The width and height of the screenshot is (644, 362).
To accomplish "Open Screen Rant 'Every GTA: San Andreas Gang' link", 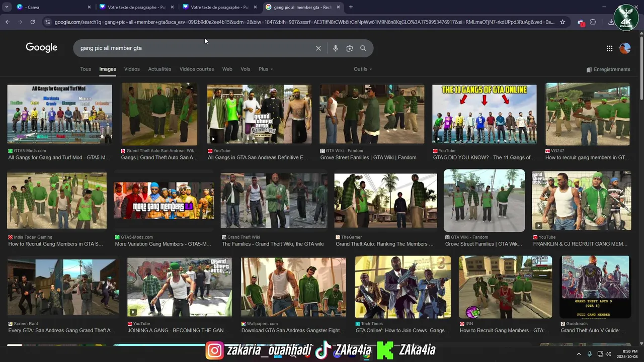I will point(61,330).
